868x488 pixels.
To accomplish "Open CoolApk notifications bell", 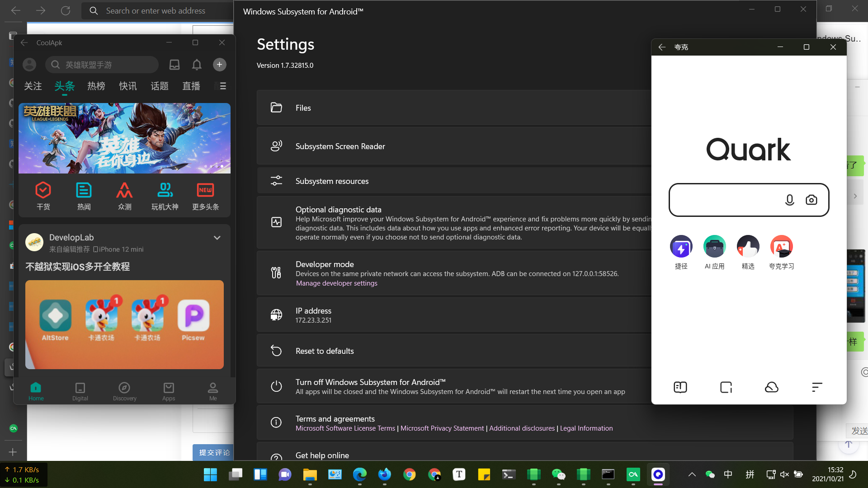I will tap(197, 65).
